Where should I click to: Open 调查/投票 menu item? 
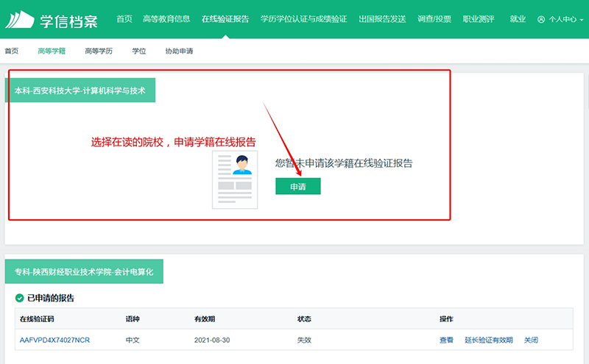pos(434,19)
